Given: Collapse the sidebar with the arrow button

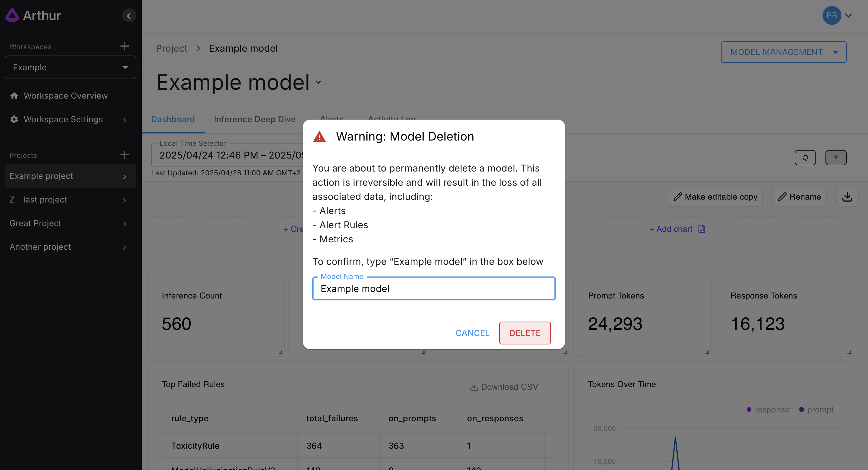Looking at the screenshot, I should pos(129,15).
